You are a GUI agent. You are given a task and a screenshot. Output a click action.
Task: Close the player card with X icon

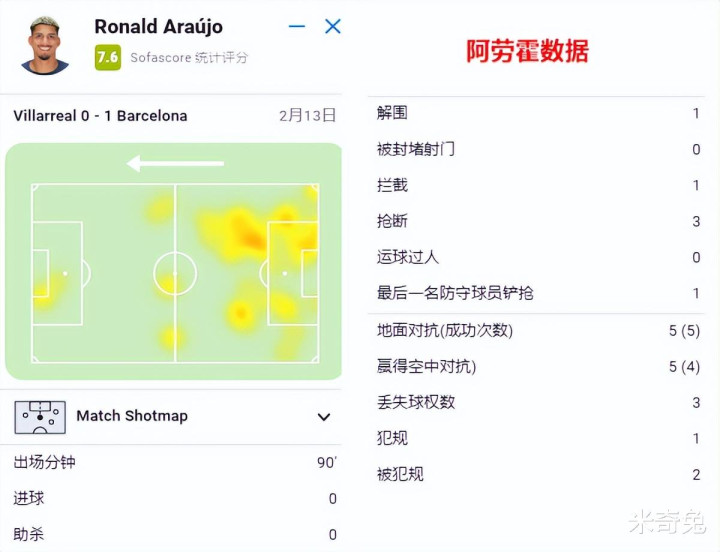(333, 27)
